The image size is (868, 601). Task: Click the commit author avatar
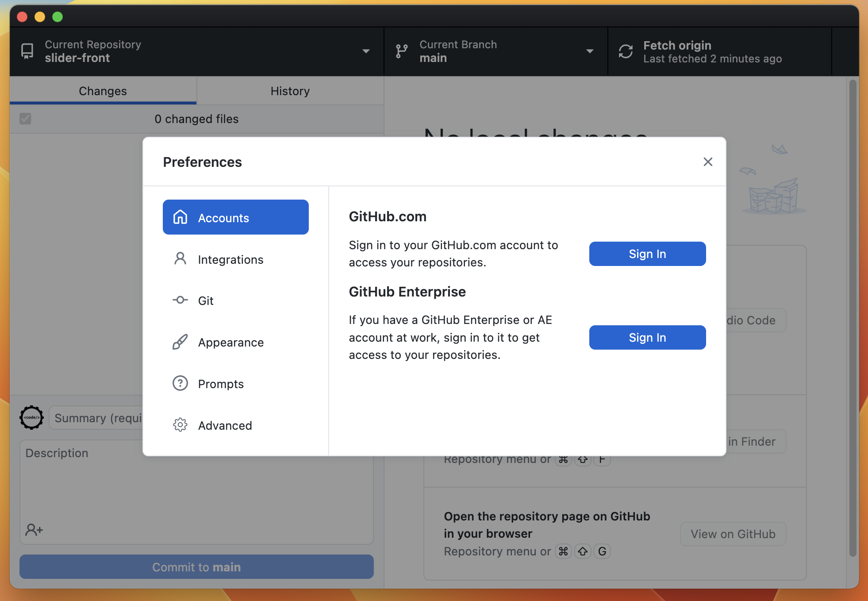pos(31,417)
